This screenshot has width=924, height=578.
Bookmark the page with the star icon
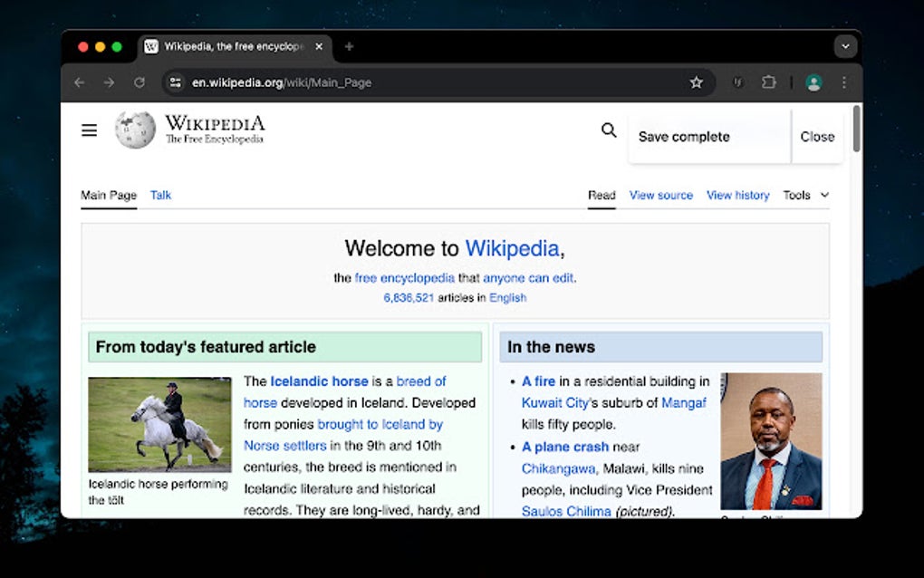coord(698,82)
